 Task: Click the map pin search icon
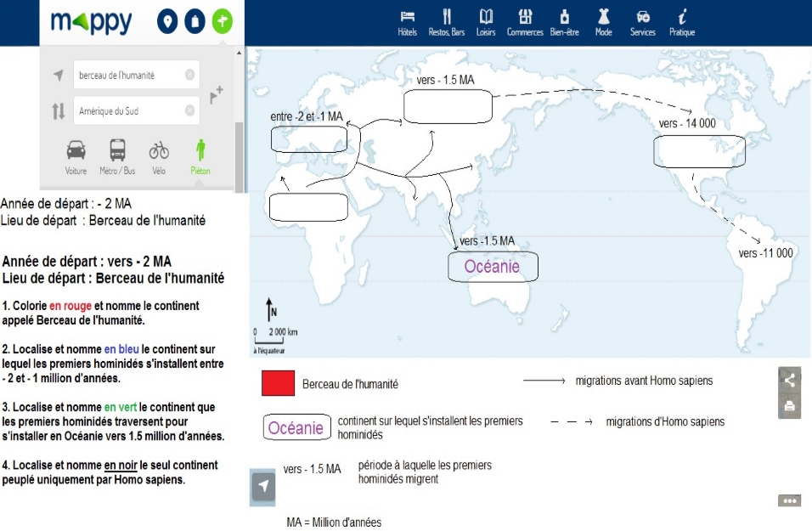[167, 21]
